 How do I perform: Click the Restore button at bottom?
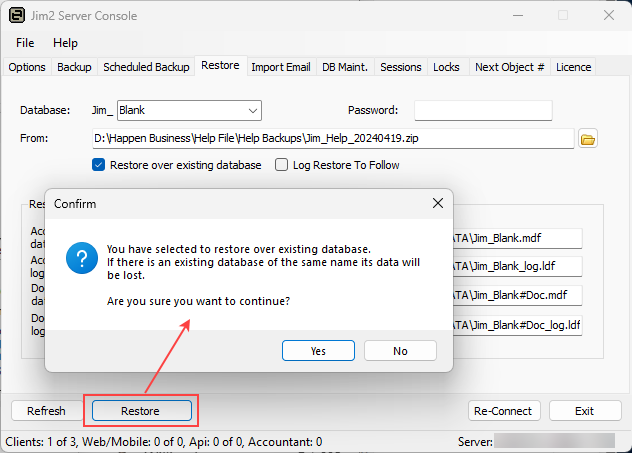(141, 411)
